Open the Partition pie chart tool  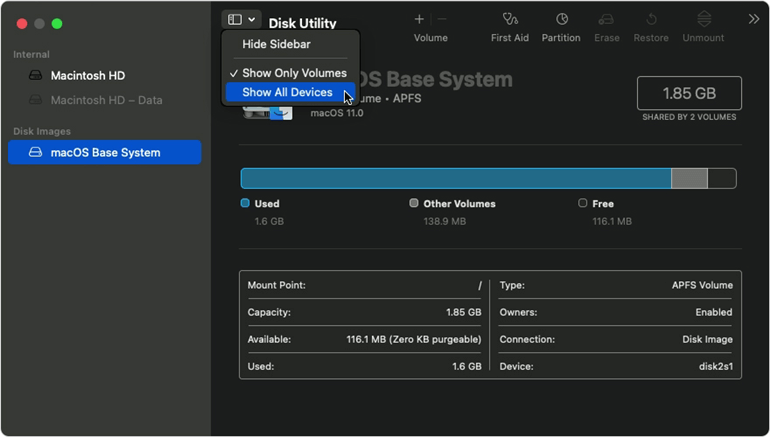pos(561,19)
